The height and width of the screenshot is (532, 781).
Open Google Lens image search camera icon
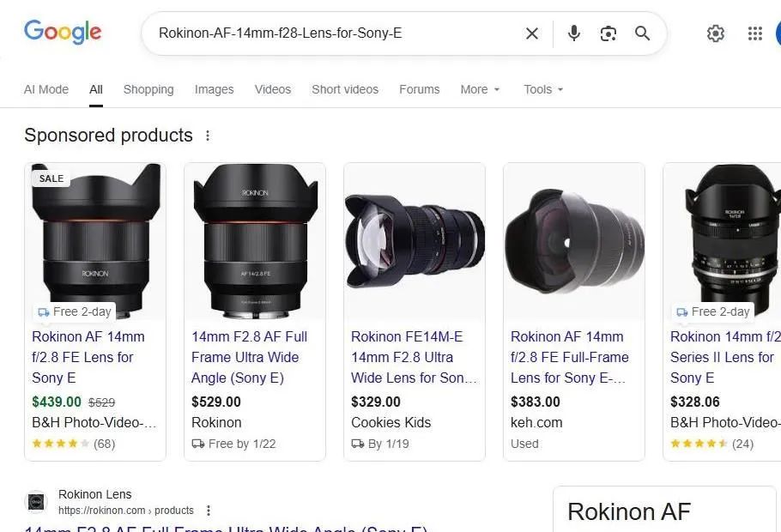coord(608,33)
